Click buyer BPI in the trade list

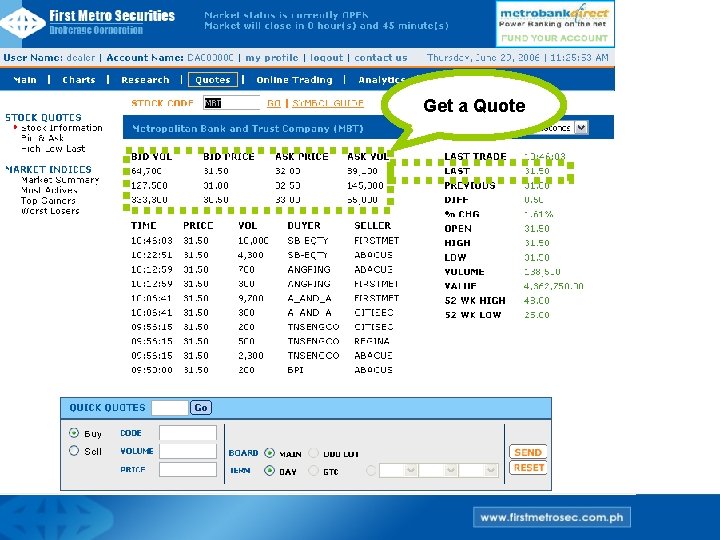coord(296,370)
